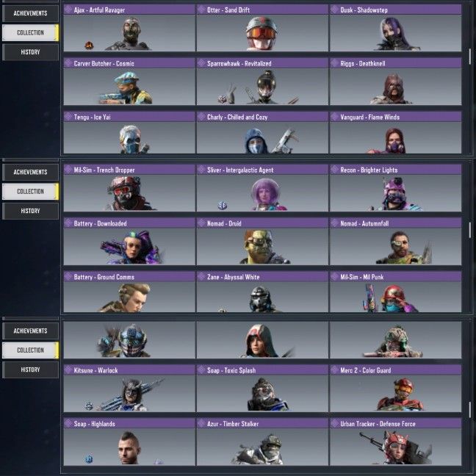Click the diamond icon beside Urban Tracker - Defense Force

(x=334, y=424)
